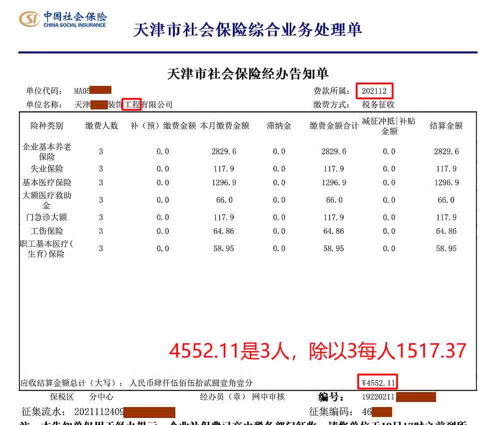Click 64.86 in the 本月缴费金额 column
This screenshot has height=425, width=504.
click(x=224, y=231)
